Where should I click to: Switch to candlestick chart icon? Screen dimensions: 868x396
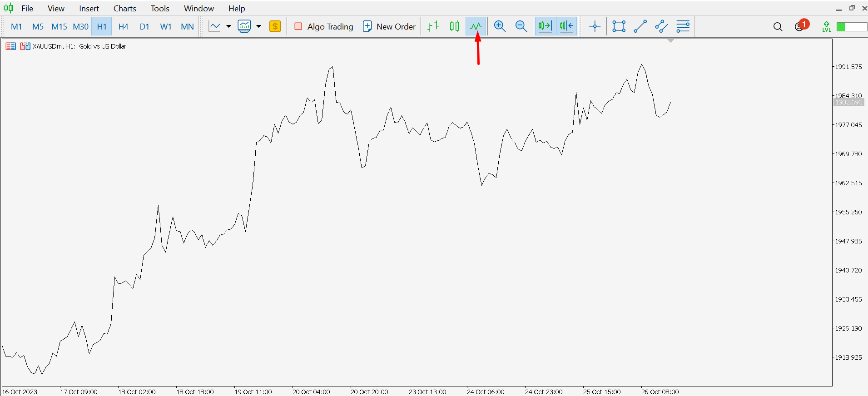click(x=454, y=26)
